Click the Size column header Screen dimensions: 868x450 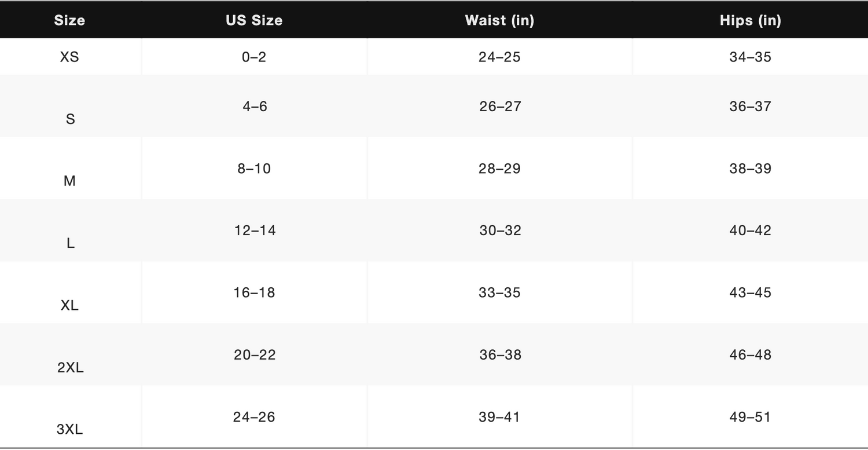point(69,20)
